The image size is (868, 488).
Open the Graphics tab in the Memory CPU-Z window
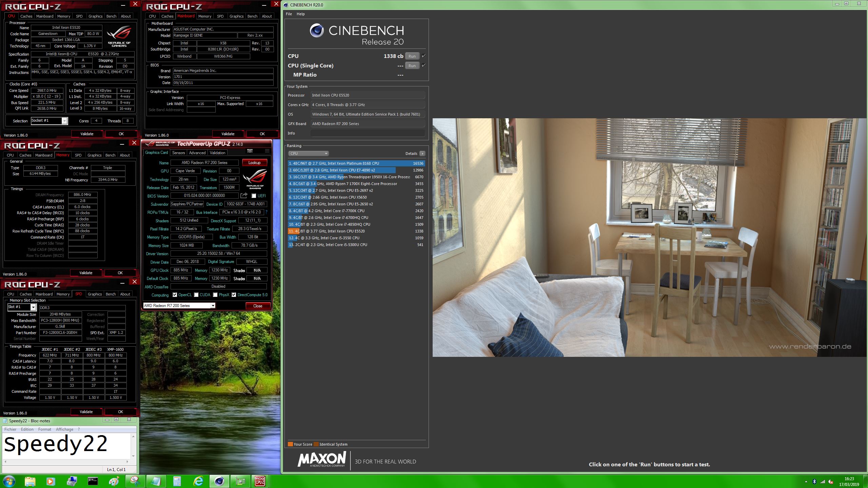pos(94,155)
